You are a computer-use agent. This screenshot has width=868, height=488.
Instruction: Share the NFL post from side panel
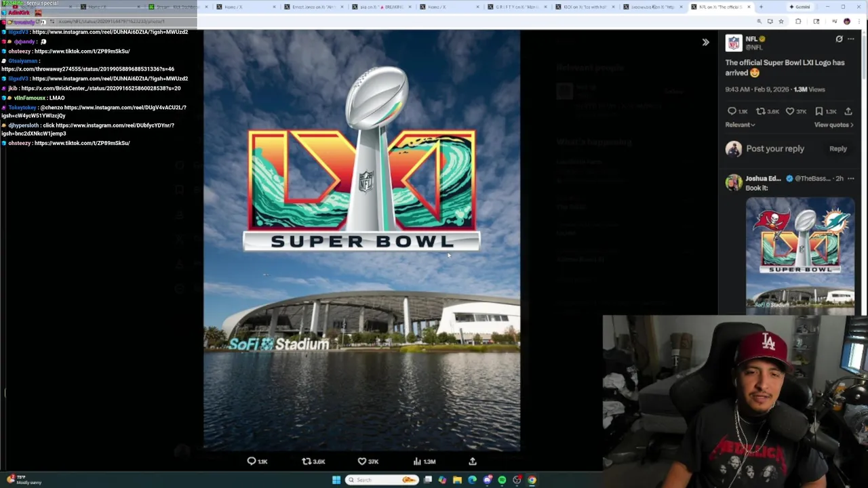(x=848, y=111)
